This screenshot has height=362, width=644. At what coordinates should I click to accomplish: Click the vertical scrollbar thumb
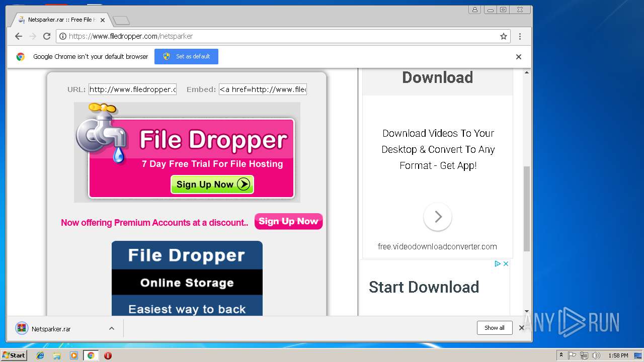pos(527,209)
